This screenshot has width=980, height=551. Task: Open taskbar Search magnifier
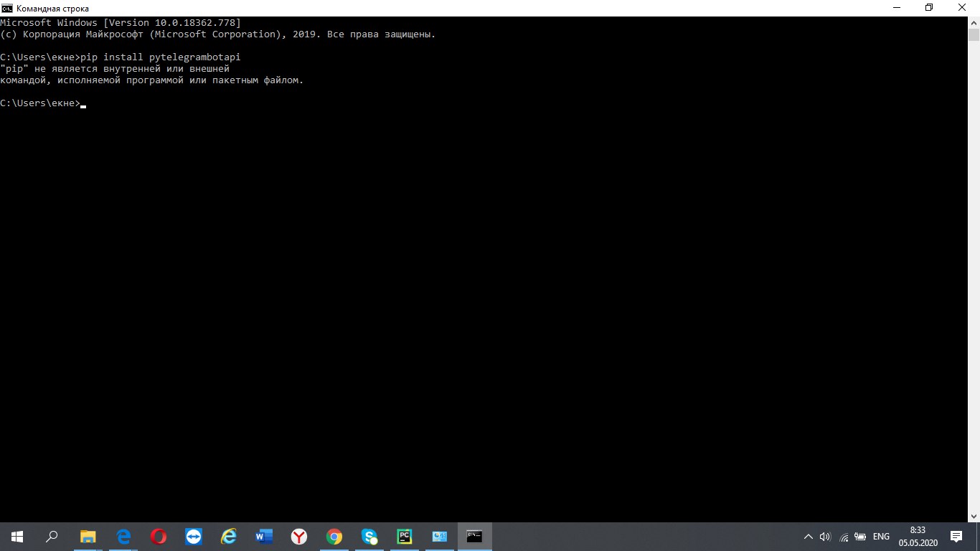point(52,536)
